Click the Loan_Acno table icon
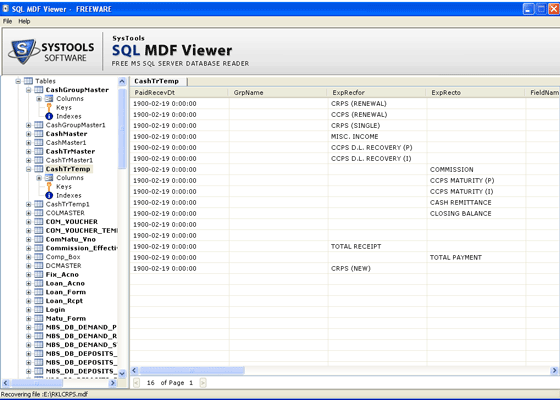The image size is (560, 400). coord(39,283)
